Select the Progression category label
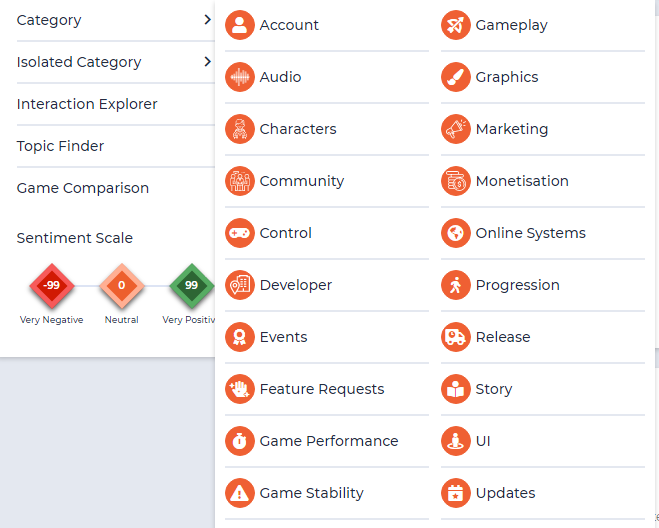 (x=517, y=285)
